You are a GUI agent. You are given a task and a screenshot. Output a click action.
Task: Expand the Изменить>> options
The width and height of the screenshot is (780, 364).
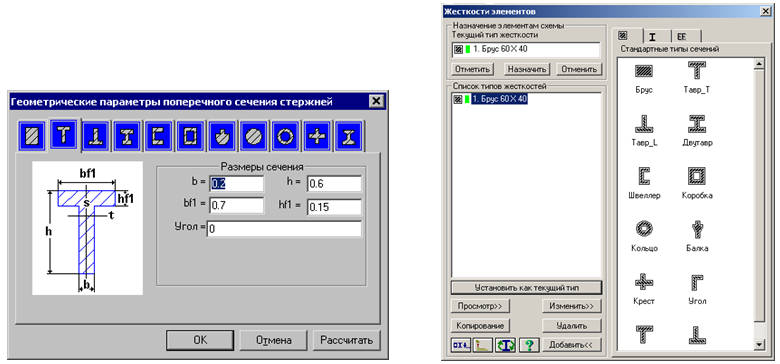coord(572,306)
